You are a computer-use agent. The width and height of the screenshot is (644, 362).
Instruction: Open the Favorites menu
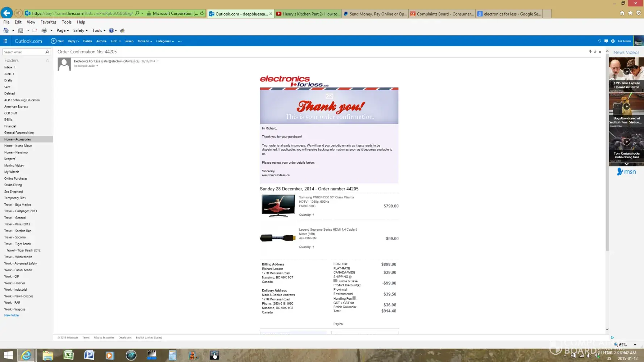pos(49,22)
